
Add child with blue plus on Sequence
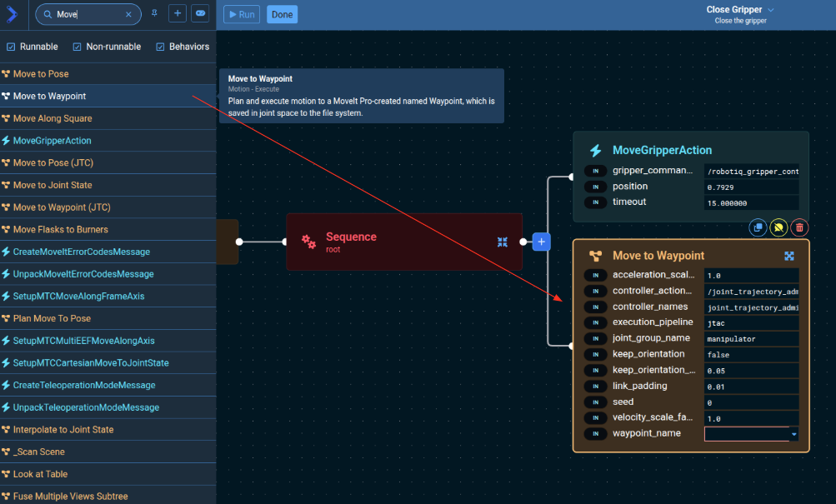coord(541,242)
